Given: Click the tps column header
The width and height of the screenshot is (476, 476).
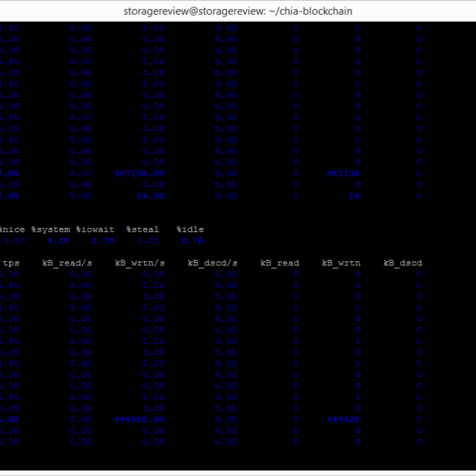Looking at the screenshot, I should [11, 263].
